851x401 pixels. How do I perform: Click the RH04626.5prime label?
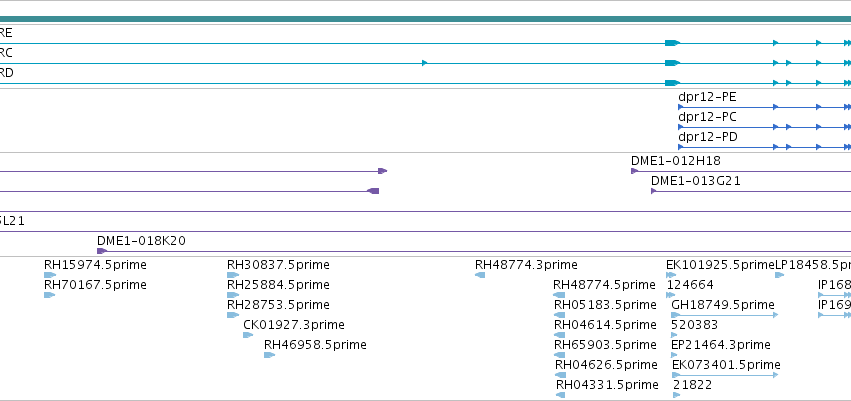606,365
